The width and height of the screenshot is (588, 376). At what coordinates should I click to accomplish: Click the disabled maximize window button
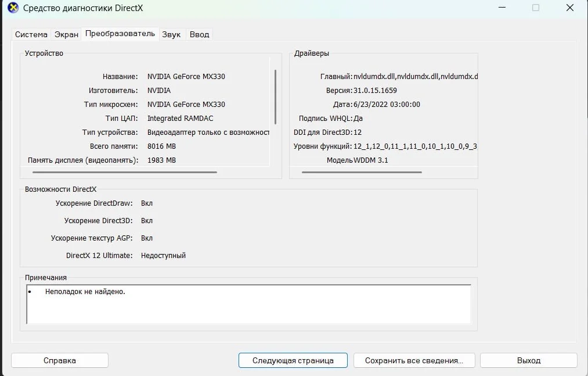(x=536, y=8)
